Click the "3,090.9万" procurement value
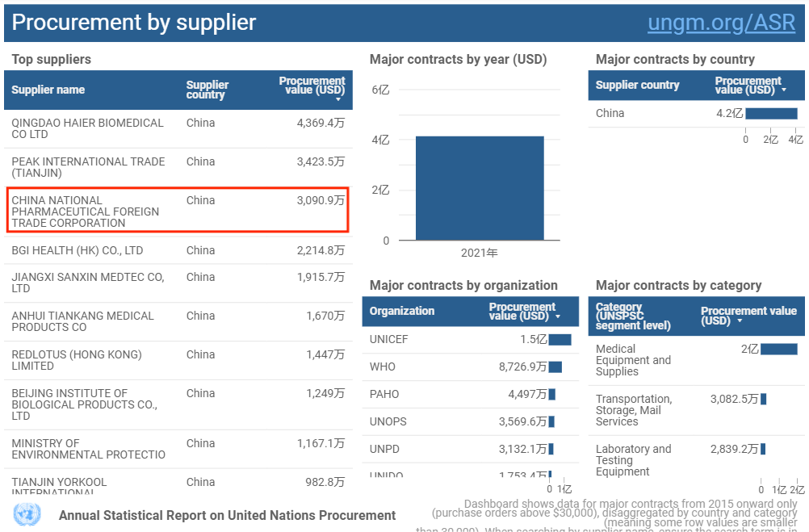This screenshot has height=532, width=809. [321, 200]
